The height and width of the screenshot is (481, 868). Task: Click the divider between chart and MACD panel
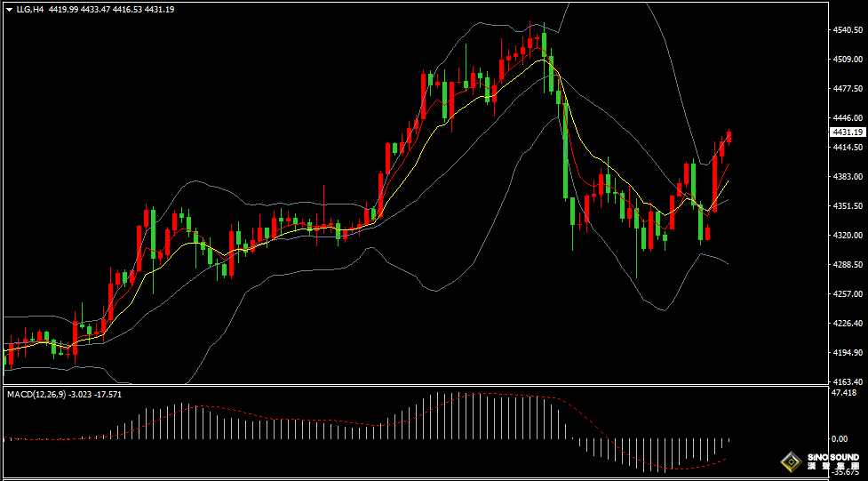tap(415, 386)
